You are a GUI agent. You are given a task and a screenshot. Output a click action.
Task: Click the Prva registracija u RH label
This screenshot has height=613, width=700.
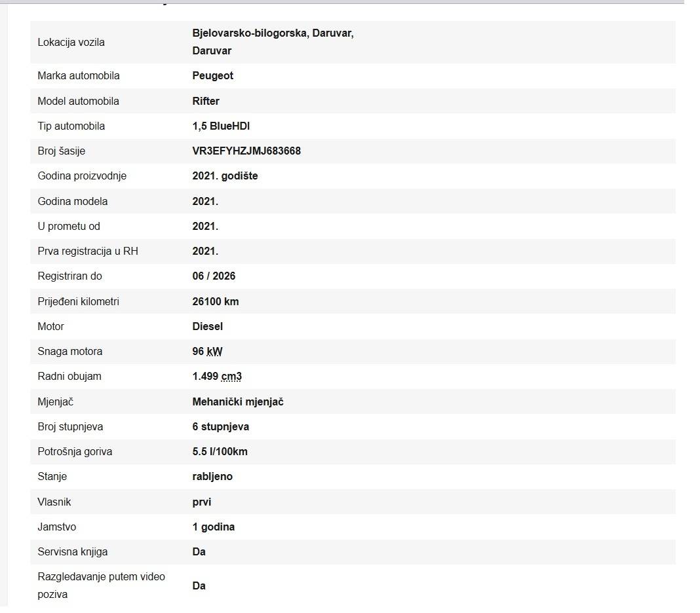88,251
